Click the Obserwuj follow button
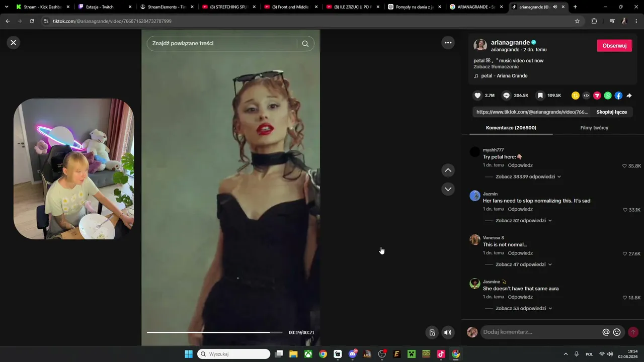The image size is (644, 362). pyautogui.click(x=614, y=46)
